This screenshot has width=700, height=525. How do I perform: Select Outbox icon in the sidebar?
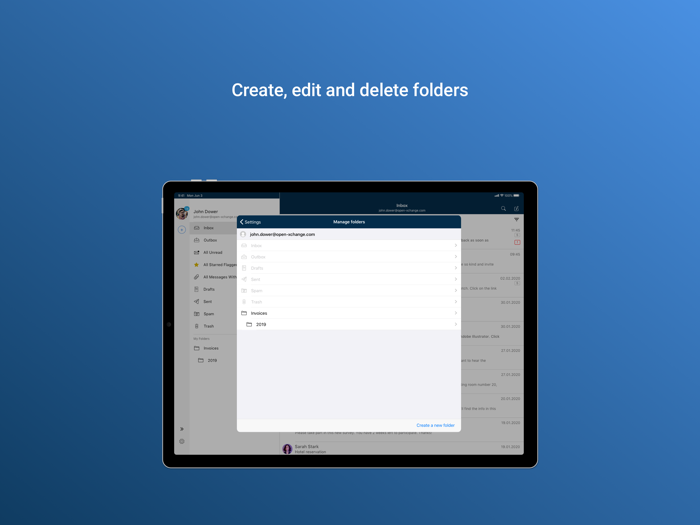pos(196,240)
